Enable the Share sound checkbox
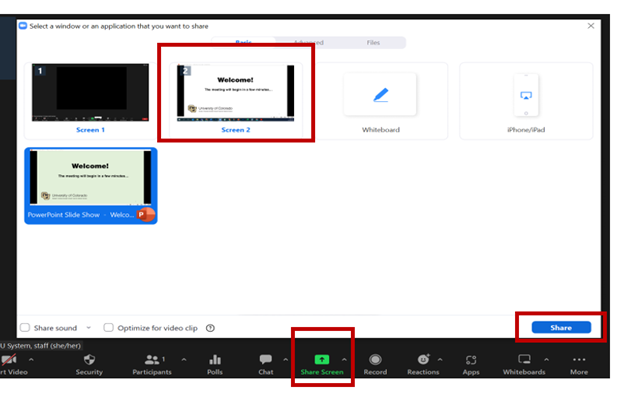 [25, 328]
